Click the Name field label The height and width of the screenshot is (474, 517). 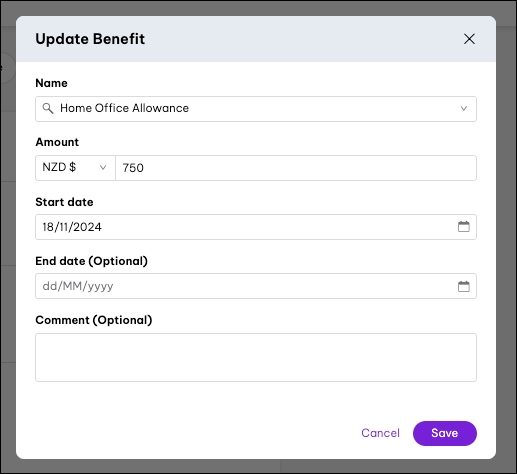click(x=51, y=83)
